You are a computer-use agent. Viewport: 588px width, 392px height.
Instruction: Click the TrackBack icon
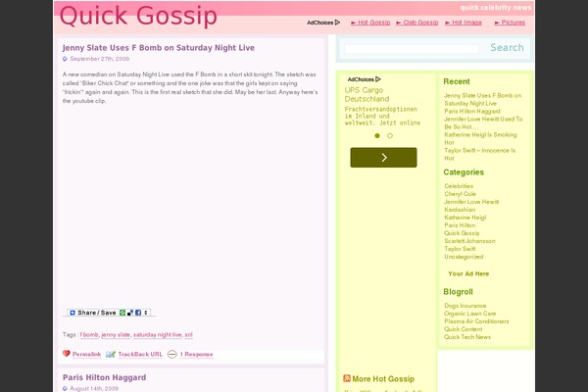pyautogui.click(x=111, y=354)
